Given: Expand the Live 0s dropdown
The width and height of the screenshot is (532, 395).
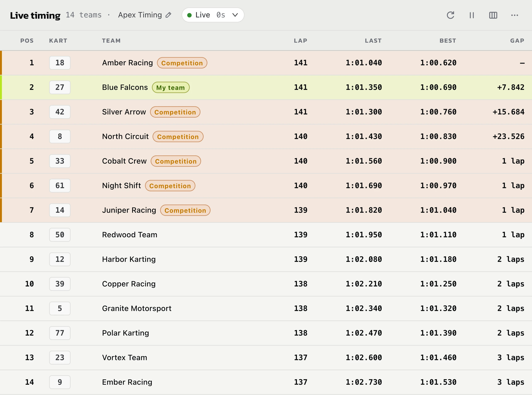Looking at the screenshot, I should click(x=213, y=15).
